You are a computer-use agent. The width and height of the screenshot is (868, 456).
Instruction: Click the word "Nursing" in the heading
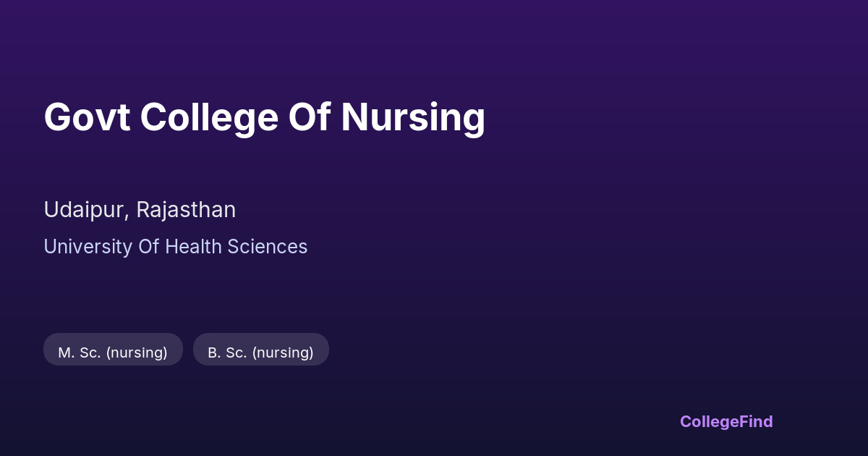click(412, 117)
